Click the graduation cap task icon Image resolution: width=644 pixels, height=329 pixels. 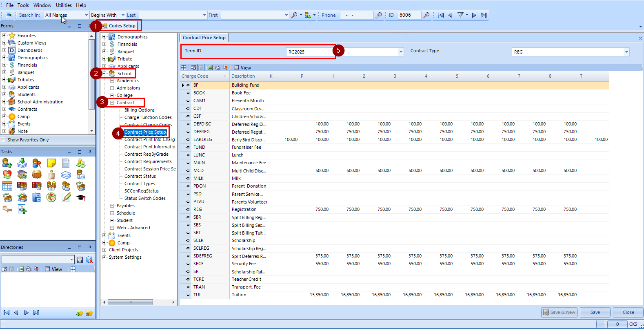[81, 198]
